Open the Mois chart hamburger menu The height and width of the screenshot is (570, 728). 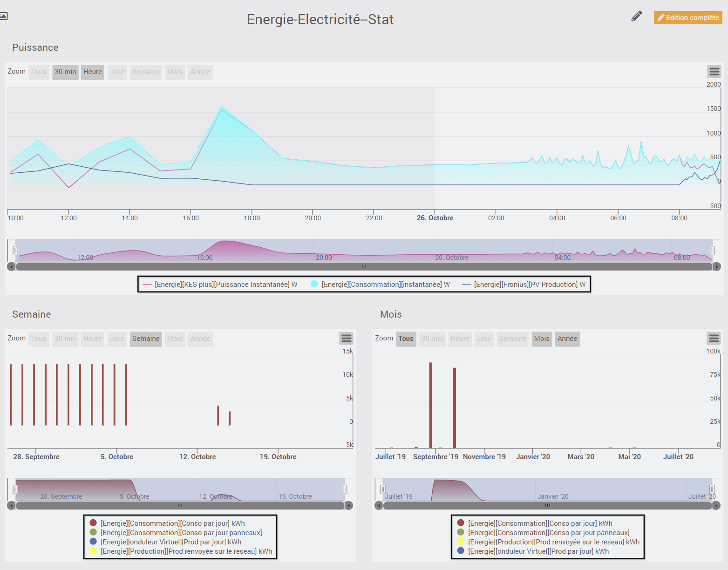point(714,339)
